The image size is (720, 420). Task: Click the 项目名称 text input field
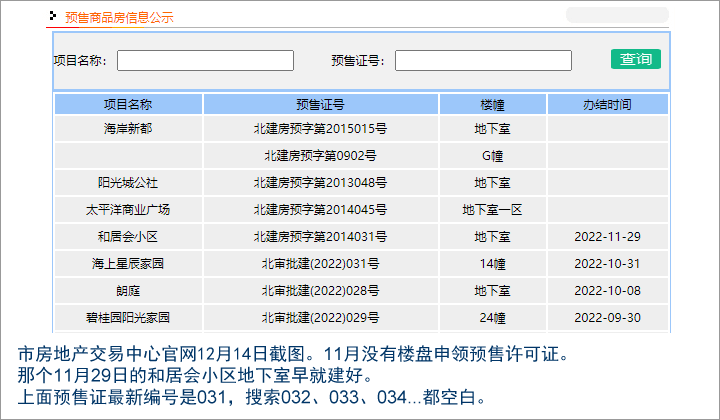tap(205, 61)
